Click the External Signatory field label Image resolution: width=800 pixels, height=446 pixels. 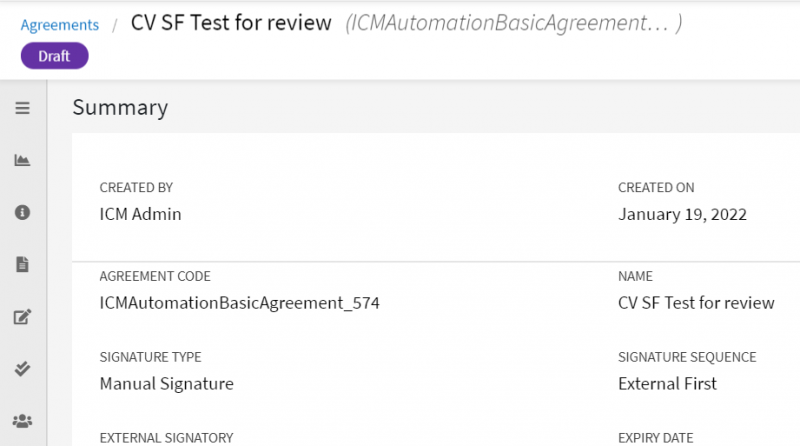[x=166, y=437]
